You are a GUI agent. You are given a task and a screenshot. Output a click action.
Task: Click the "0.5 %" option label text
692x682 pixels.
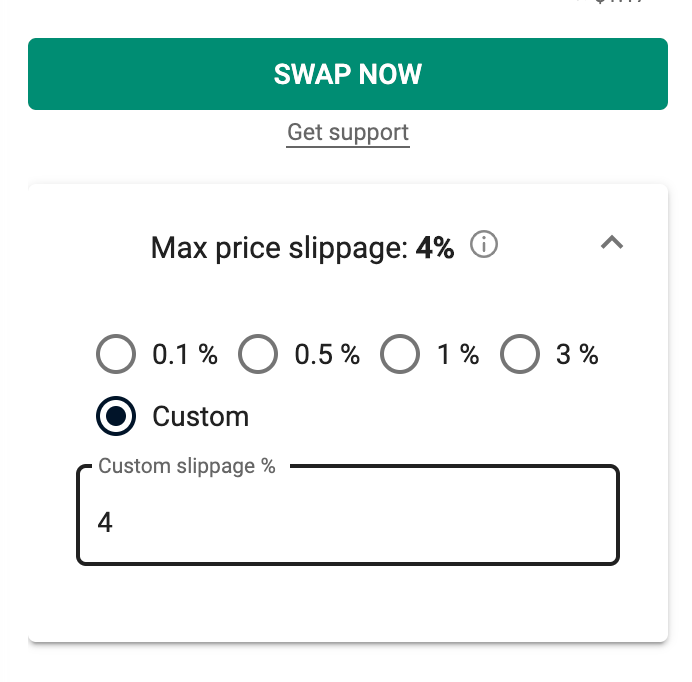coord(327,354)
